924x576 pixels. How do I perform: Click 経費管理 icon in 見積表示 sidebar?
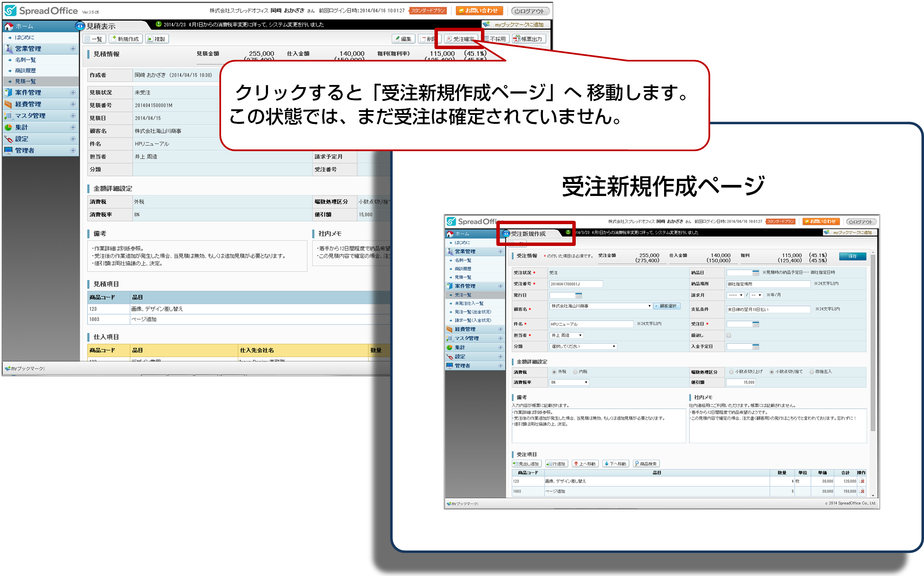click(8, 104)
